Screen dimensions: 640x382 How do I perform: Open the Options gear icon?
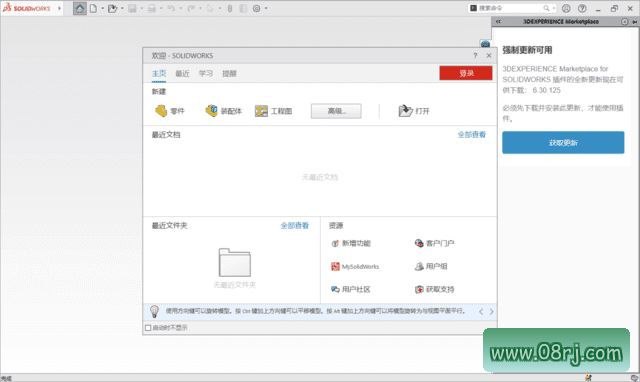pyautogui.click(x=256, y=8)
